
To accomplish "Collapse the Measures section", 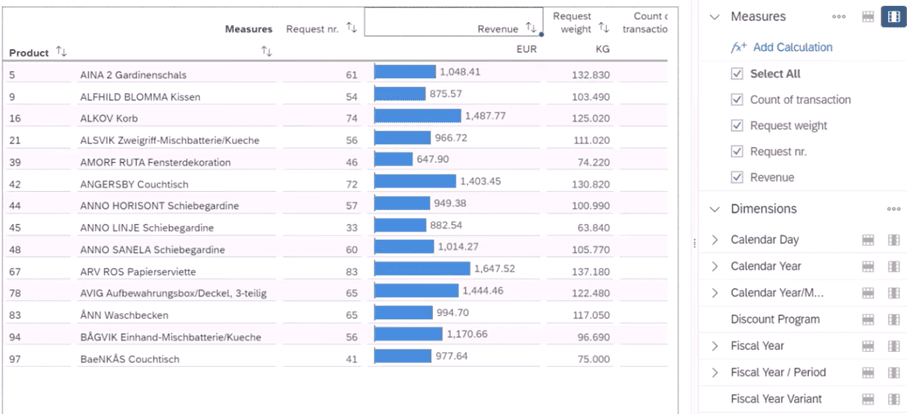I will (x=714, y=17).
